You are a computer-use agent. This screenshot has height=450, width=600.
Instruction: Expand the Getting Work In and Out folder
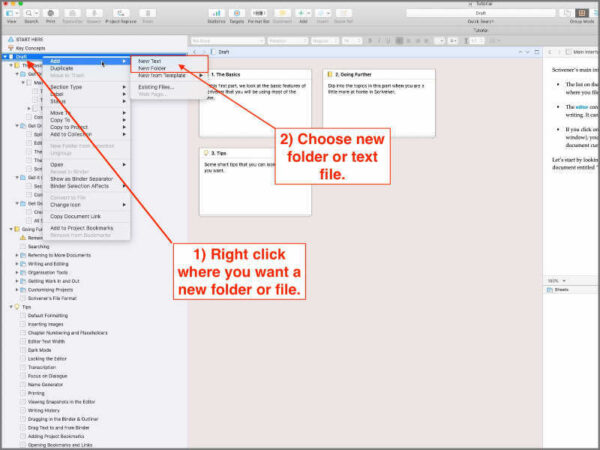coord(17,281)
